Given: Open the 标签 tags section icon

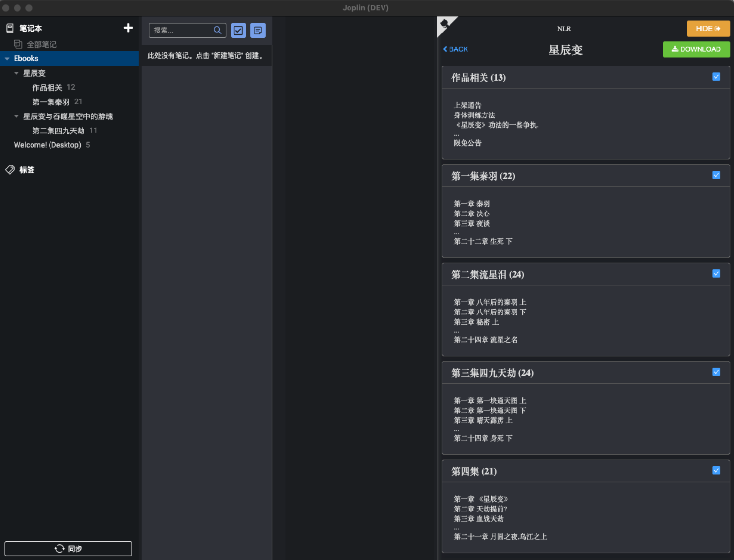Looking at the screenshot, I should coord(10,170).
